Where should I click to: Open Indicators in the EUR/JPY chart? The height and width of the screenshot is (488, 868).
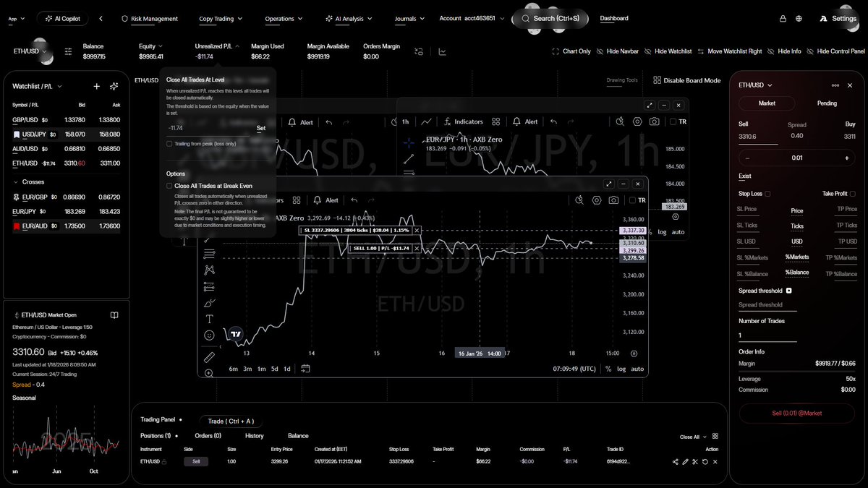point(463,121)
